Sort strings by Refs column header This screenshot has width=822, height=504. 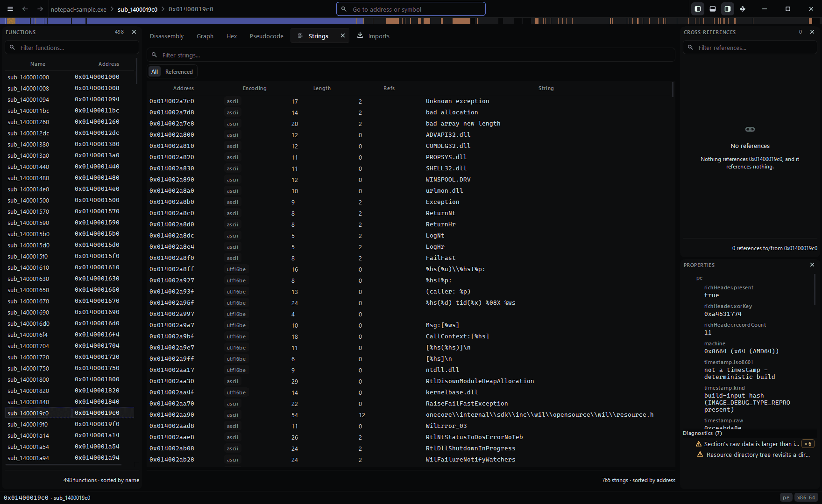click(389, 88)
